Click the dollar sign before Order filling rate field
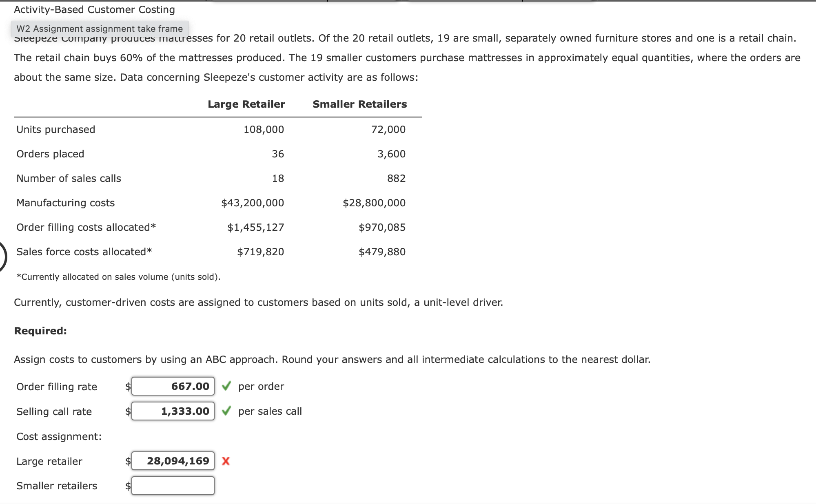This screenshot has height=504, width=816. 127,386
